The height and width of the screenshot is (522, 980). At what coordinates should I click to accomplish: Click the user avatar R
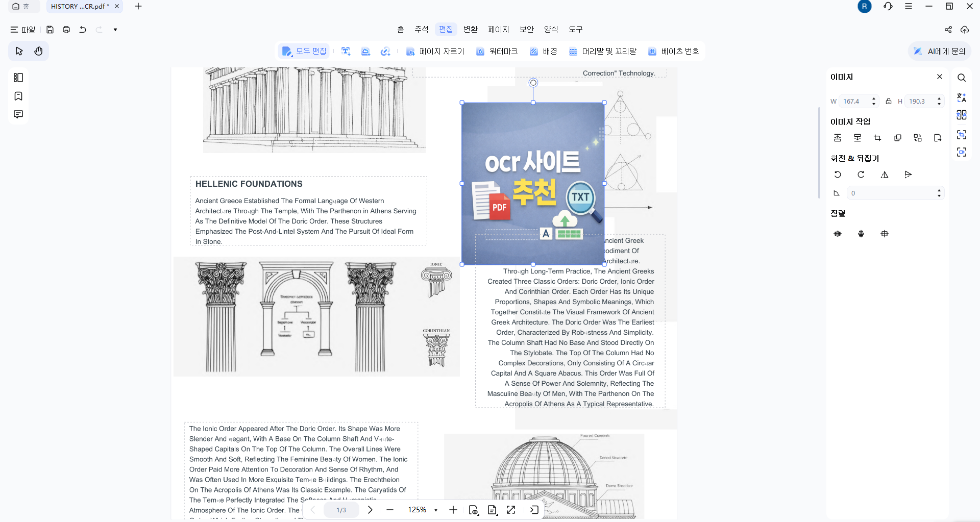(865, 6)
